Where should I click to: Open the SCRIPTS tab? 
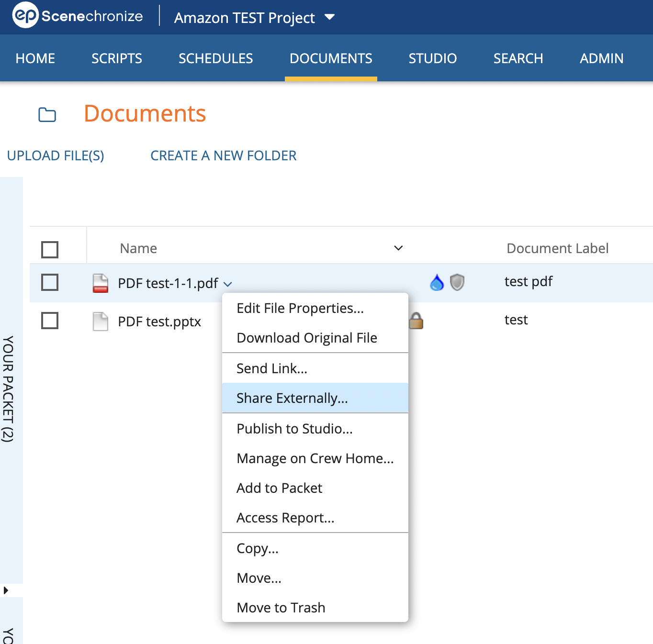[x=117, y=58]
